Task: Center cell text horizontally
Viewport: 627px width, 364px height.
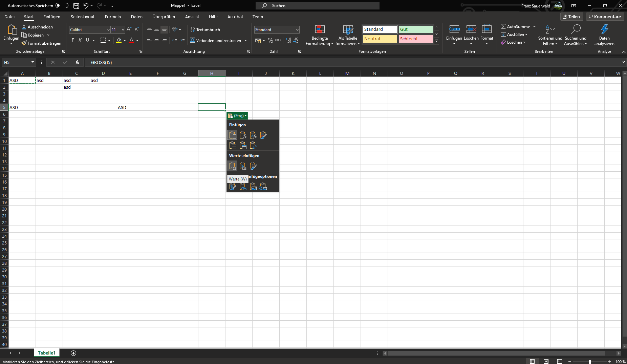Action: (x=157, y=40)
